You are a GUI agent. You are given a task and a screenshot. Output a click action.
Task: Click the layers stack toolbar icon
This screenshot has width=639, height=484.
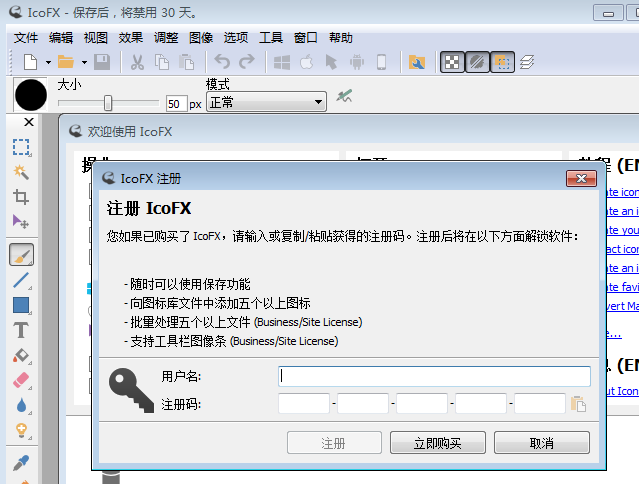pos(527,62)
